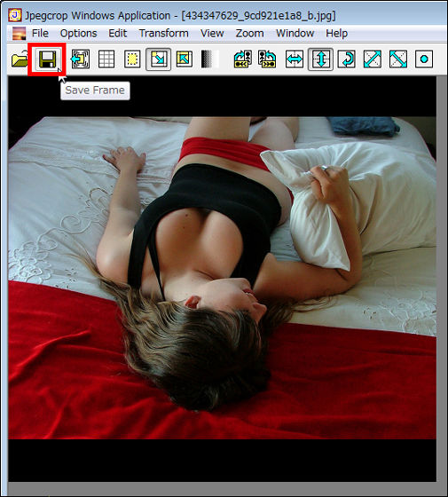The width and height of the screenshot is (448, 497).
Task: Click the Save Frame floppy disk icon
Action: [48, 59]
